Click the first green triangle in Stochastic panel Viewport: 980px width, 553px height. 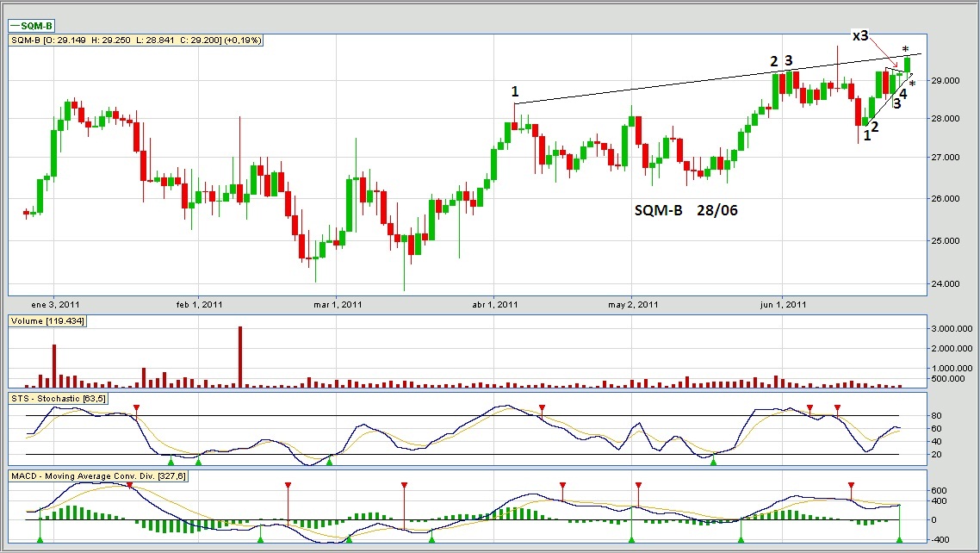[x=171, y=463]
